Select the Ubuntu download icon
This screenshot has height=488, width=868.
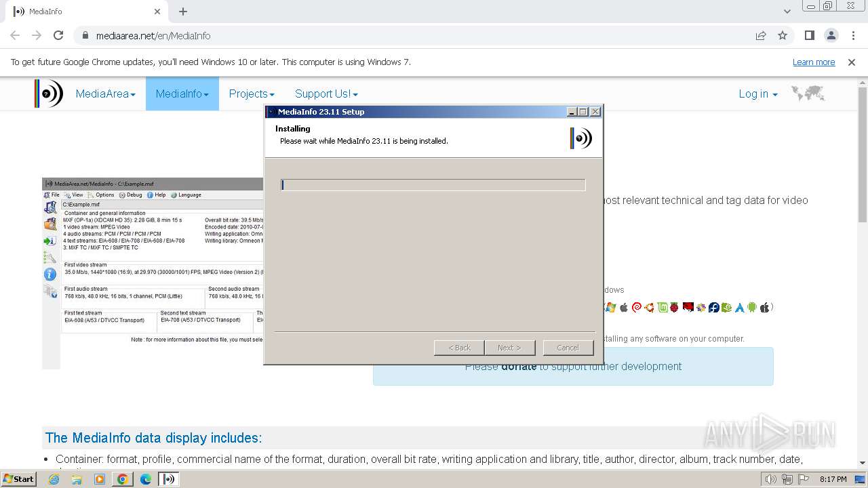tap(649, 307)
